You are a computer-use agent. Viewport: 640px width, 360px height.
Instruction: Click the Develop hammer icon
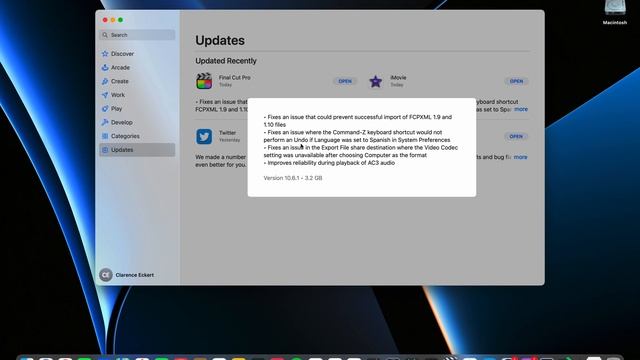click(105, 122)
